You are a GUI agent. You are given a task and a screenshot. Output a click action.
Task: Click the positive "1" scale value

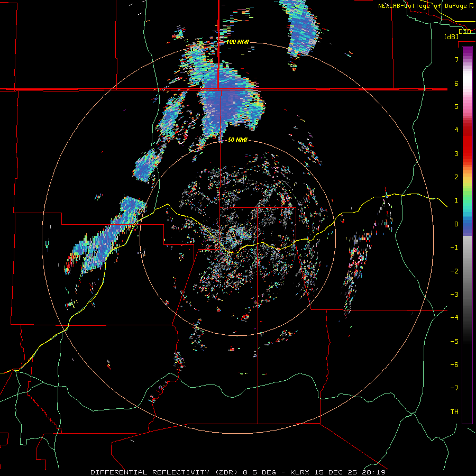[x=456, y=200]
